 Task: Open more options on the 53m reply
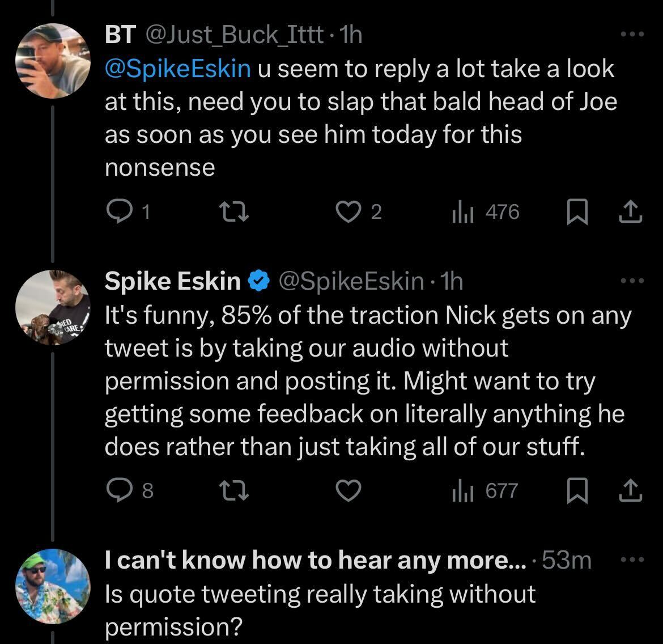click(632, 560)
